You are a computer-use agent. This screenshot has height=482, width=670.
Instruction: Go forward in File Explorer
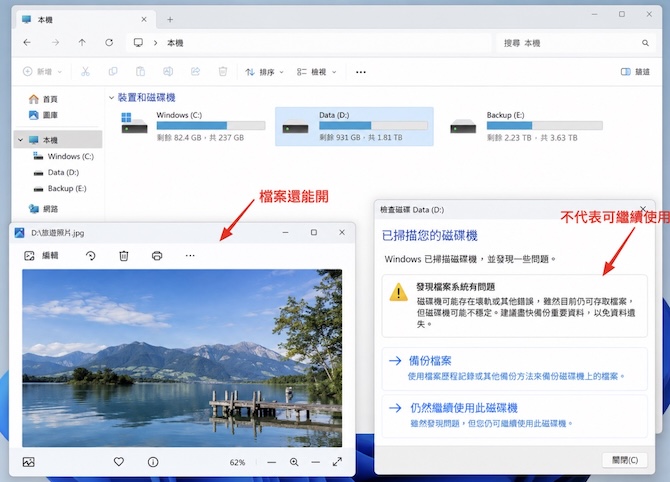55,42
